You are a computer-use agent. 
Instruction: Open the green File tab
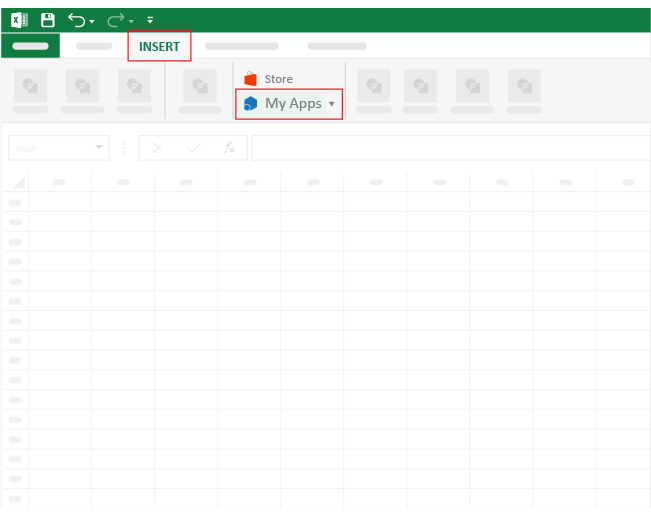click(x=30, y=46)
